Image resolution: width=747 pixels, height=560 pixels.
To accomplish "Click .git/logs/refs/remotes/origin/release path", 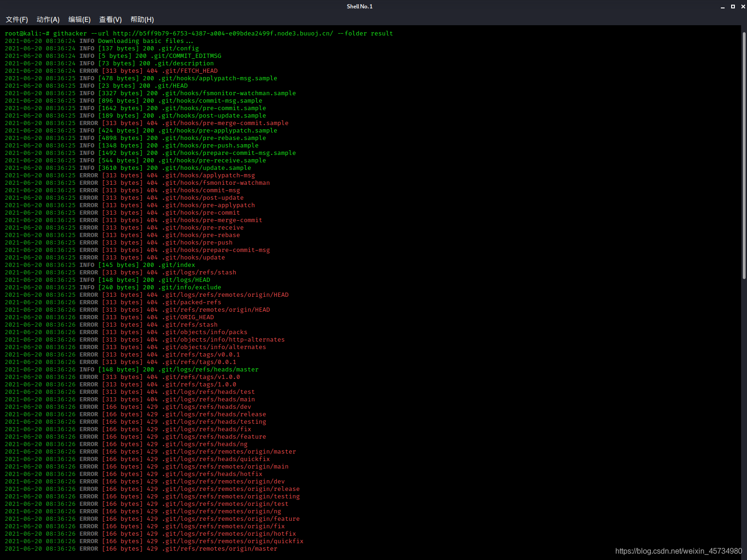I will [x=231, y=489].
